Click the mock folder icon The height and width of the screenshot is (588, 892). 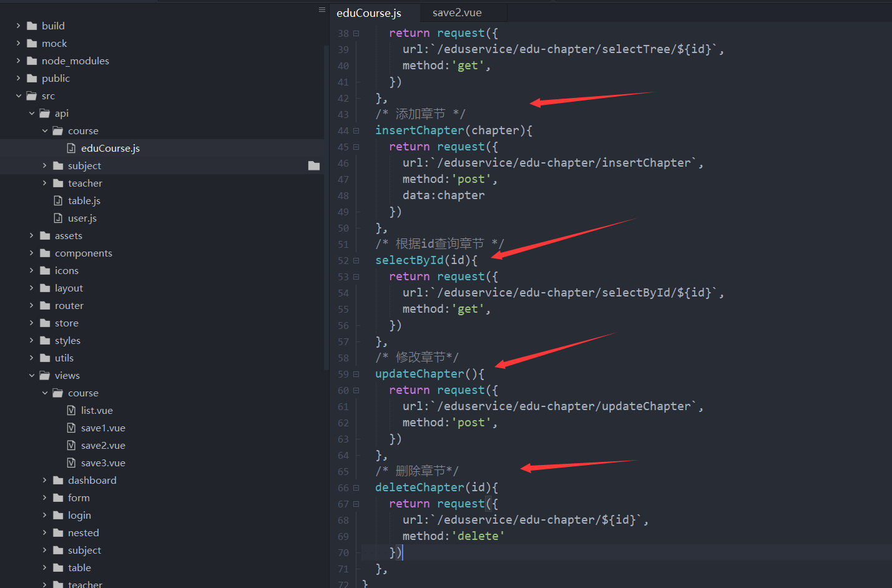[32, 43]
